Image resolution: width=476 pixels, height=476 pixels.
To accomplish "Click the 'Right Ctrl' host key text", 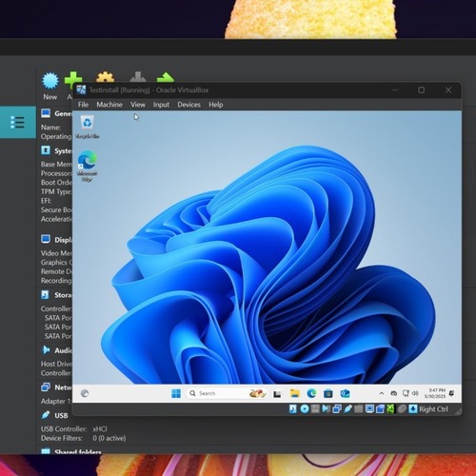I will coord(433,409).
